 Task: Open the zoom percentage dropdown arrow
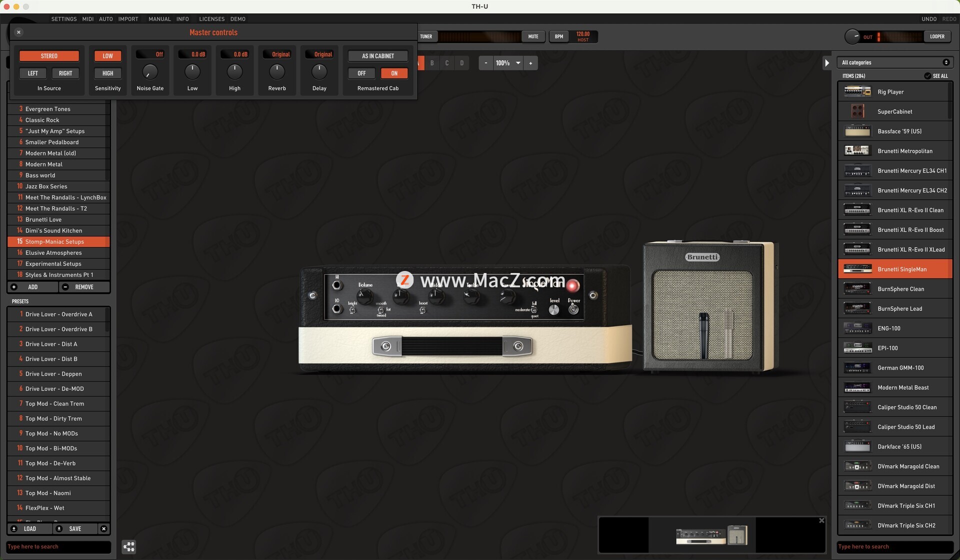518,63
